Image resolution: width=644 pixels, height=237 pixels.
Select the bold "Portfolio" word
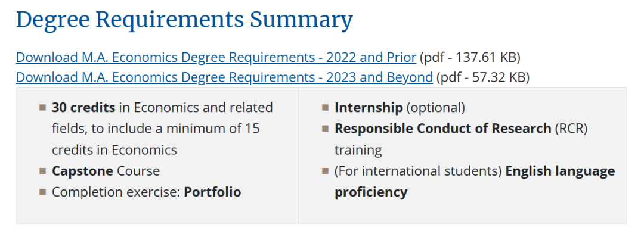(x=212, y=192)
